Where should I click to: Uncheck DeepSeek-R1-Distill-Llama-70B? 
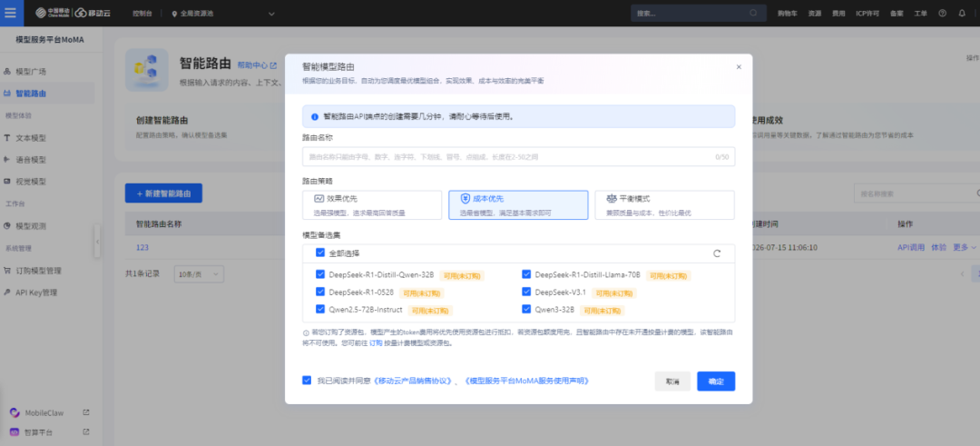pos(526,274)
